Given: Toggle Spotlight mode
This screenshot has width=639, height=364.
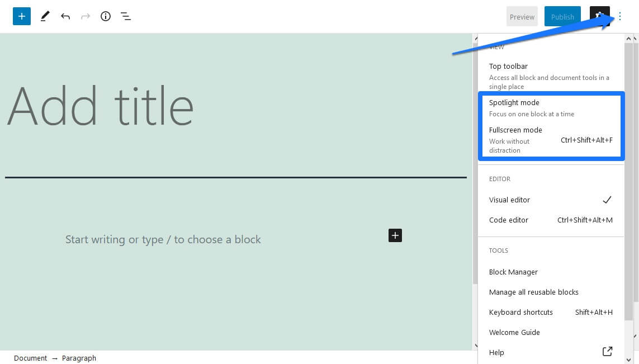Looking at the screenshot, I should point(551,108).
